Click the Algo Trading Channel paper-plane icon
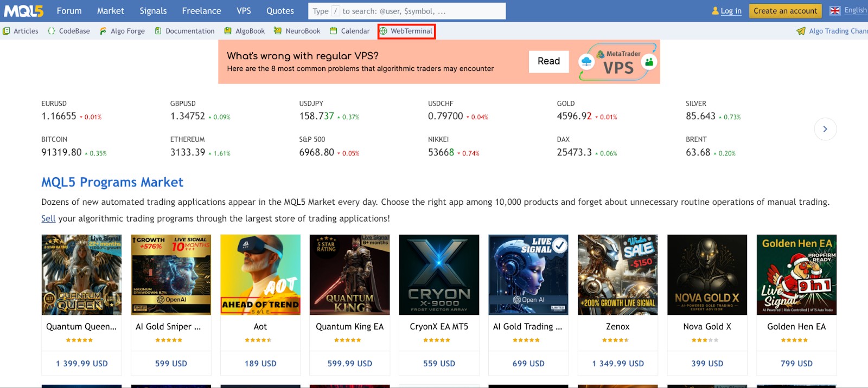This screenshot has height=388, width=868. (801, 31)
